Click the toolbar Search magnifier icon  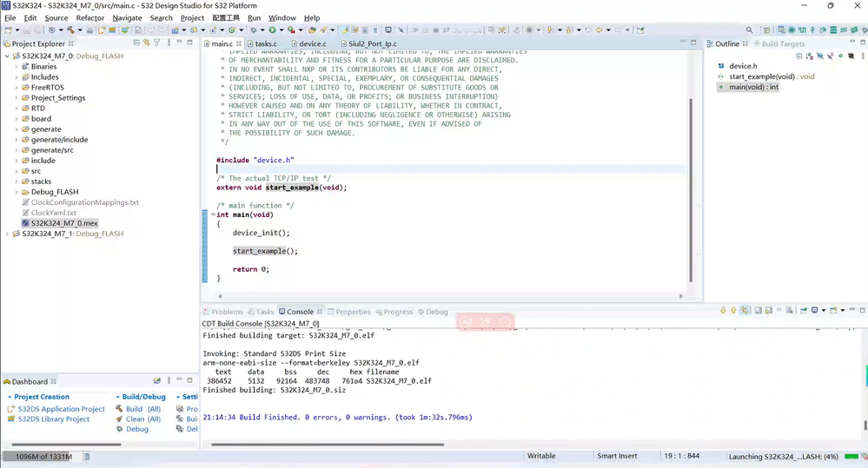[x=749, y=30]
